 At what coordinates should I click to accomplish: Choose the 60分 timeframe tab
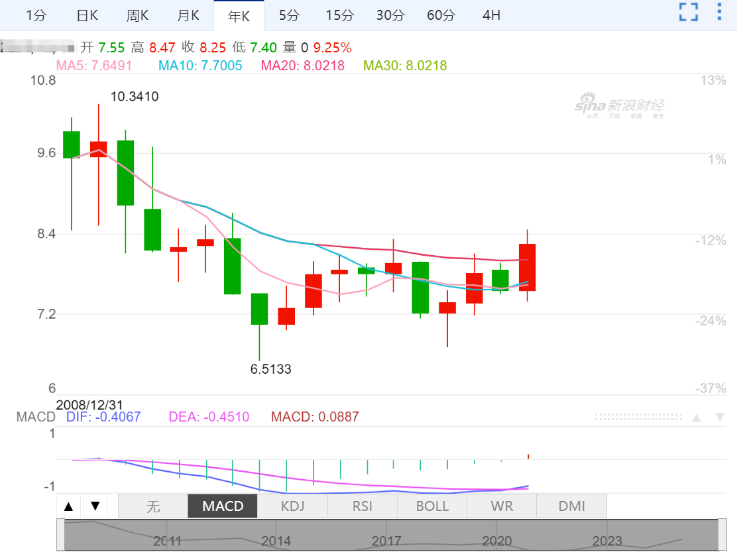(x=441, y=16)
